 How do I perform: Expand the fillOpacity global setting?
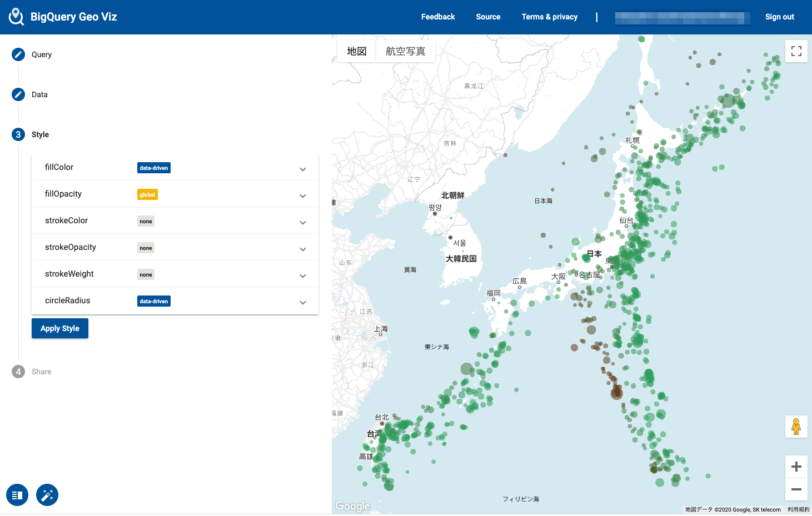click(x=303, y=196)
